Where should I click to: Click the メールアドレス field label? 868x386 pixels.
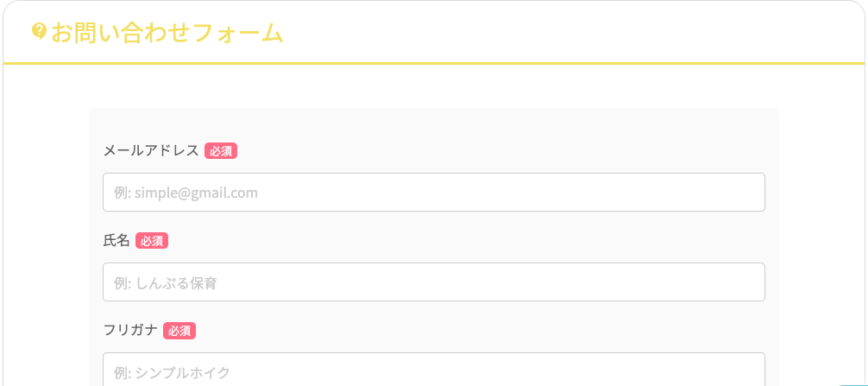pyautogui.click(x=151, y=151)
